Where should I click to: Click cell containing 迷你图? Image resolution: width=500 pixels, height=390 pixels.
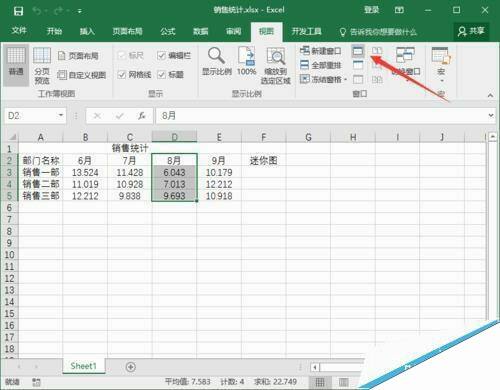pyautogui.click(x=263, y=161)
